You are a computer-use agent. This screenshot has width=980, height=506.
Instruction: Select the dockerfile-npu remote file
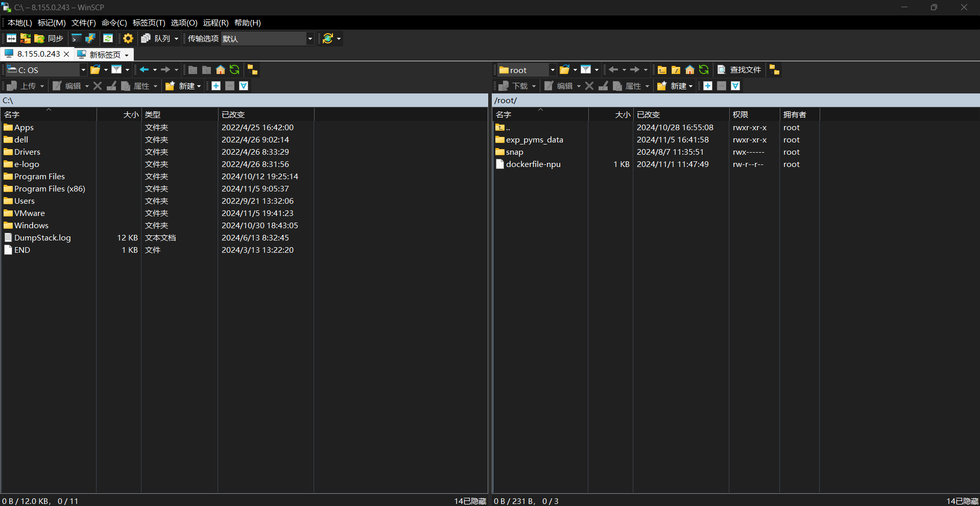(533, 164)
